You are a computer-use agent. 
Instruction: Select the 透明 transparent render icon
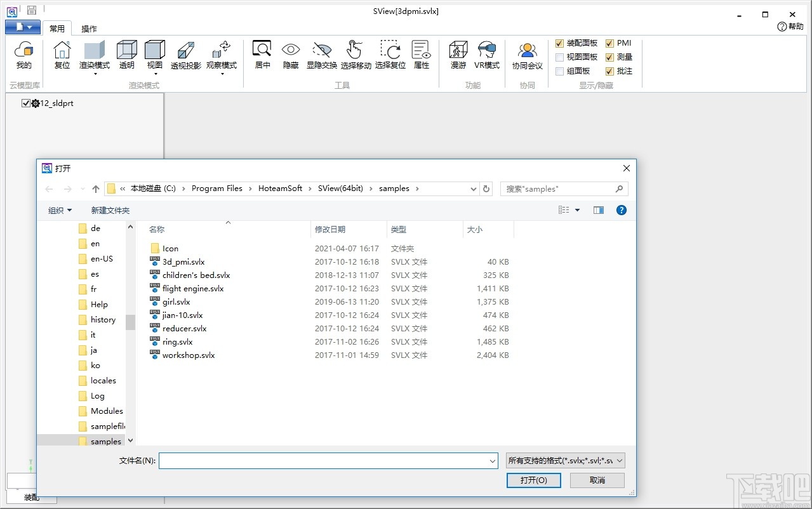[x=127, y=55]
